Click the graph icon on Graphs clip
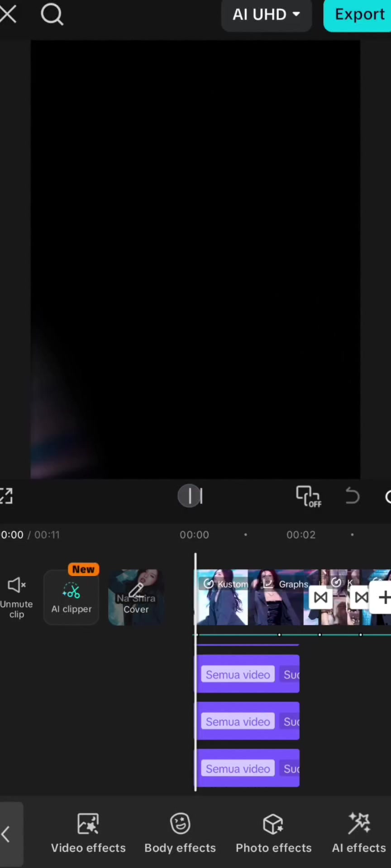 pyautogui.click(x=268, y=584)
